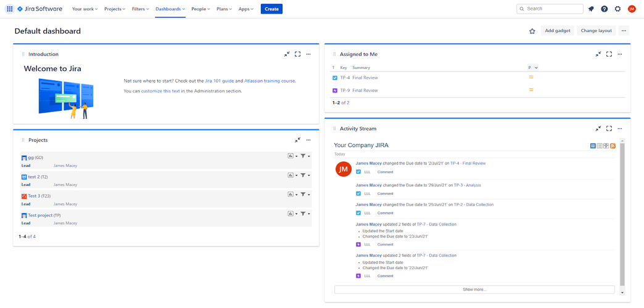Image resolution: width=644 pixels, height=308 pixels.
Task: Minimize the Activity Stream gadget
Action: point(598,129)
